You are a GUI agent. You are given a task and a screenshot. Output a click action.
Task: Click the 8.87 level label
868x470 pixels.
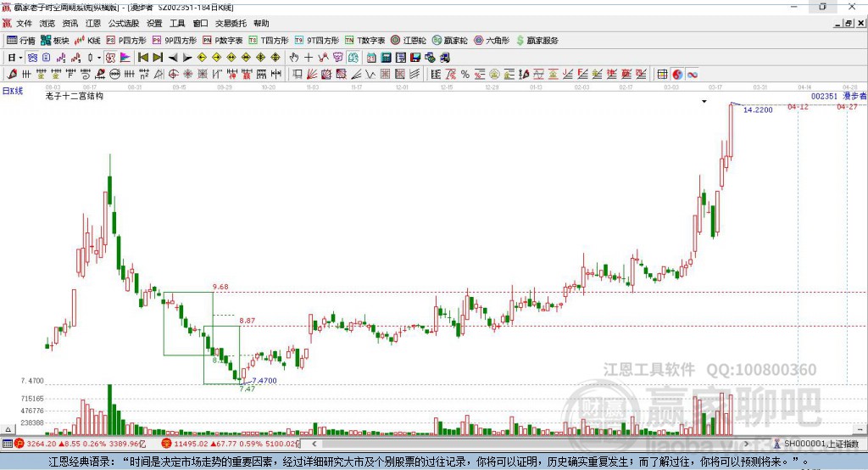(x=248, y=321)
